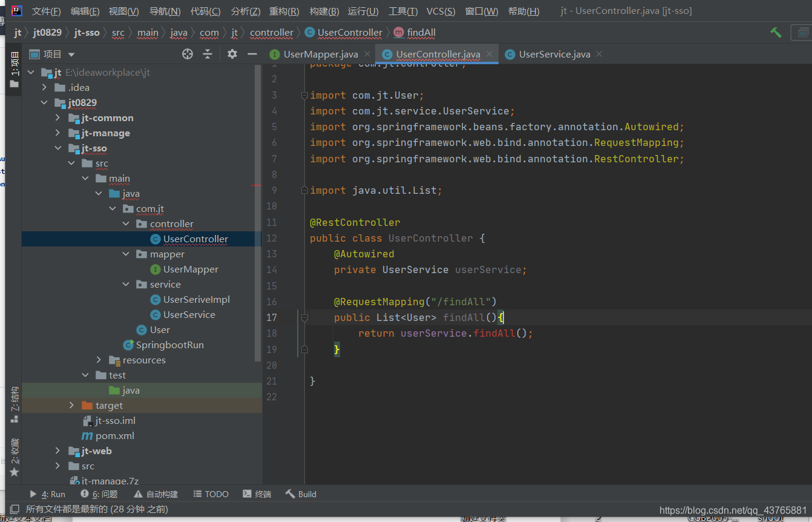Select green java test folder
Image resolution: width=812 pixels, height=522 pixels.
pos(131,391)
